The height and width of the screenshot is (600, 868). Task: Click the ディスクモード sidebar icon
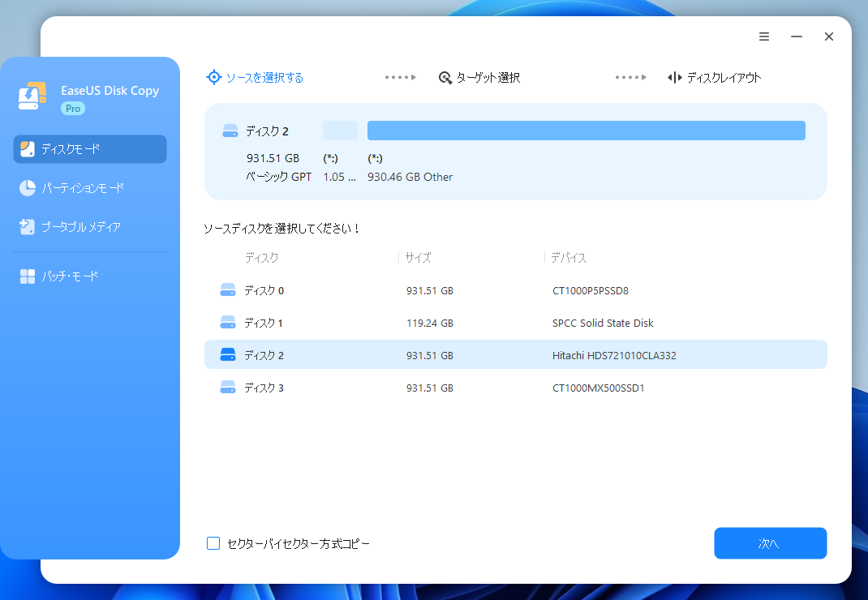[28, 149]
